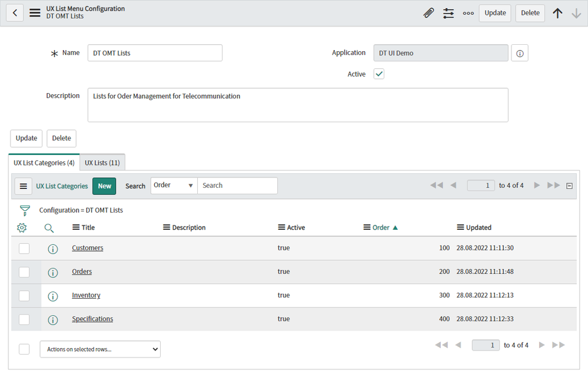Open the UX List Categories list menu icon
Screen dimensions: 588x374
(24, 186)
